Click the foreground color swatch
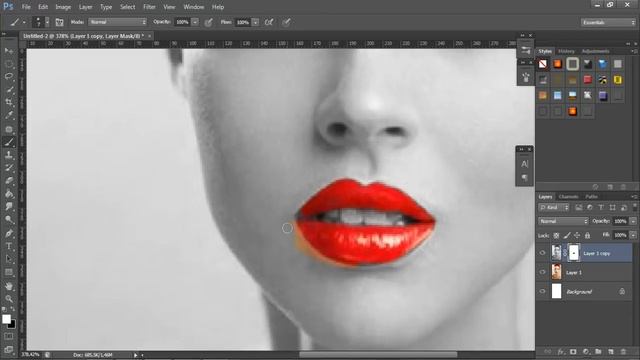640x360 pixels. coord(6,319)
